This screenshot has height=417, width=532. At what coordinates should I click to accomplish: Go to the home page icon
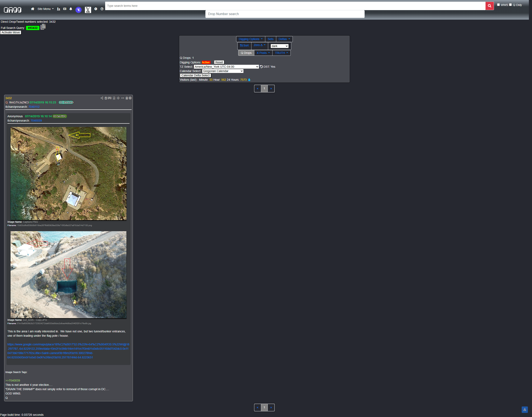coord(32,9)
